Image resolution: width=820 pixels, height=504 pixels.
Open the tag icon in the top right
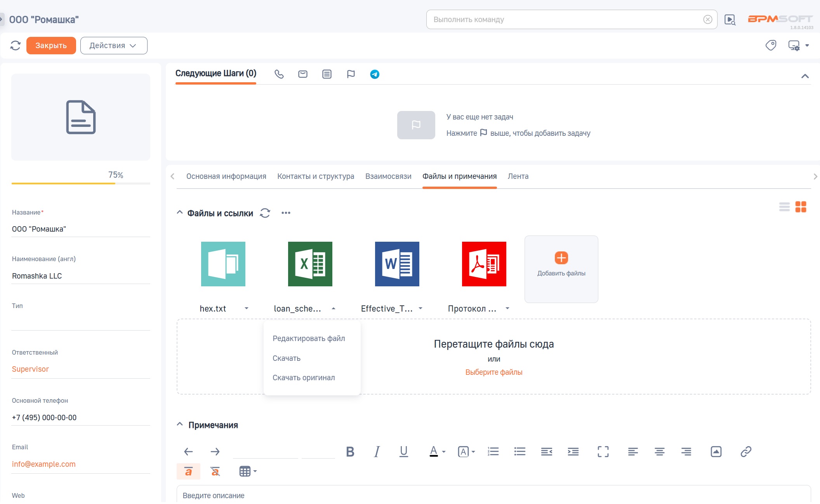[771, 45]
